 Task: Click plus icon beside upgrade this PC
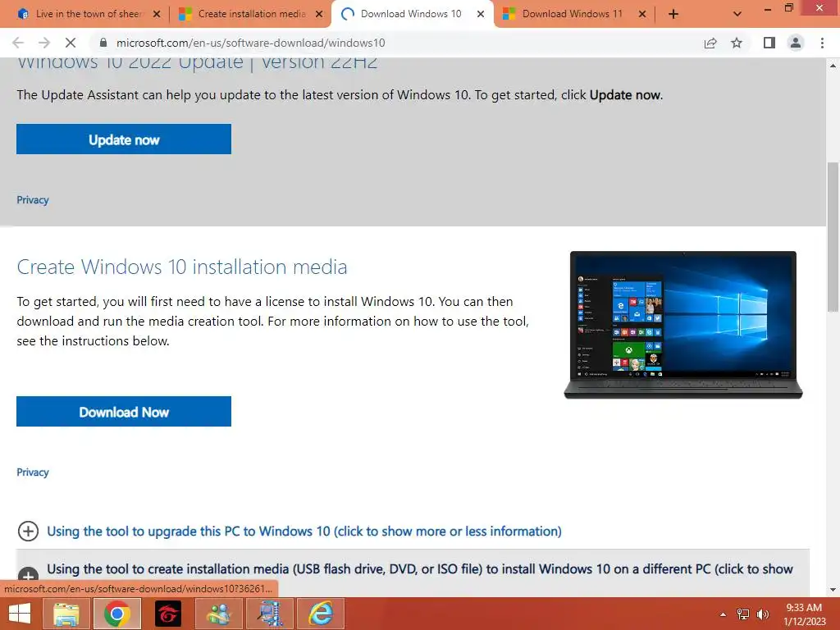click(28, 531)
